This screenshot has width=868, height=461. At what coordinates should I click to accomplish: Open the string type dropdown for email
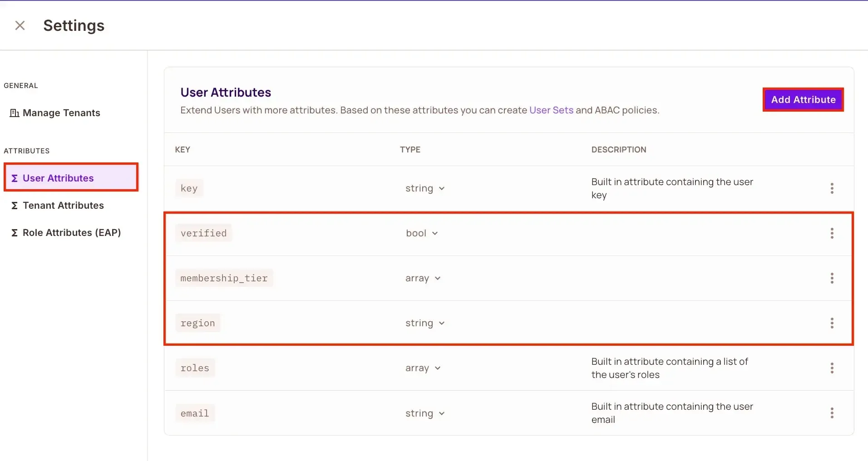(x=424, y=413)
